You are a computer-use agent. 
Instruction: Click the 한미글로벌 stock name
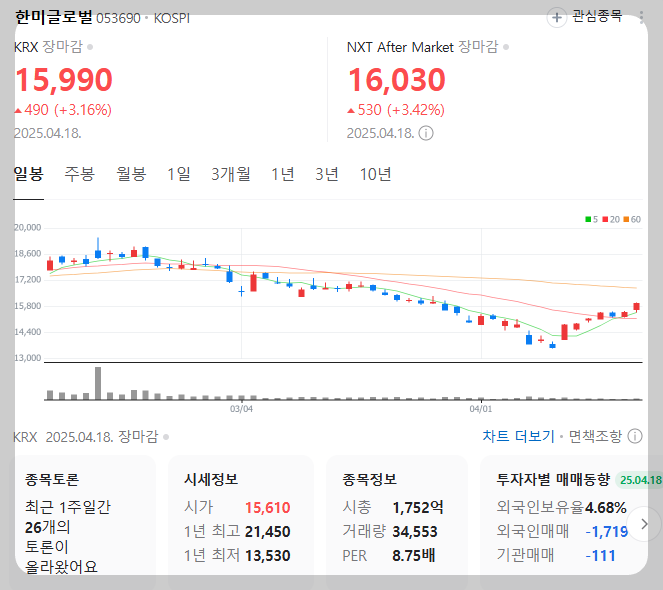click(x=53, y=17)
